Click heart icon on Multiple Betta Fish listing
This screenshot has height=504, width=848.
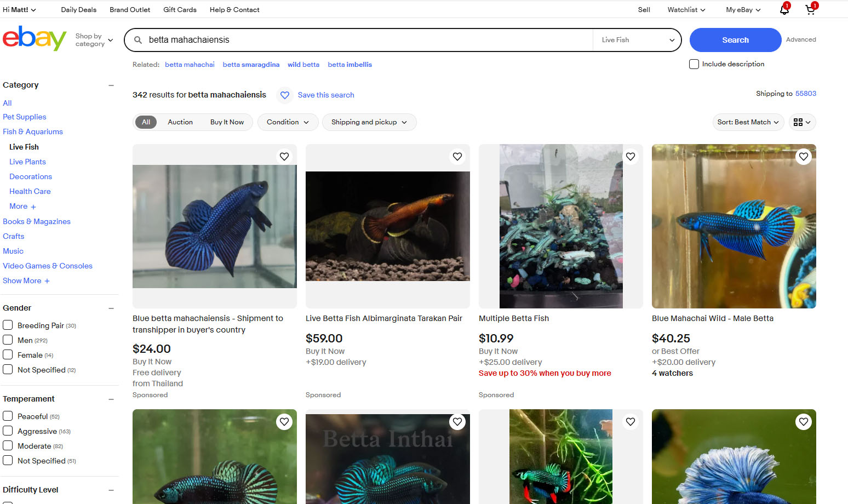631,157
